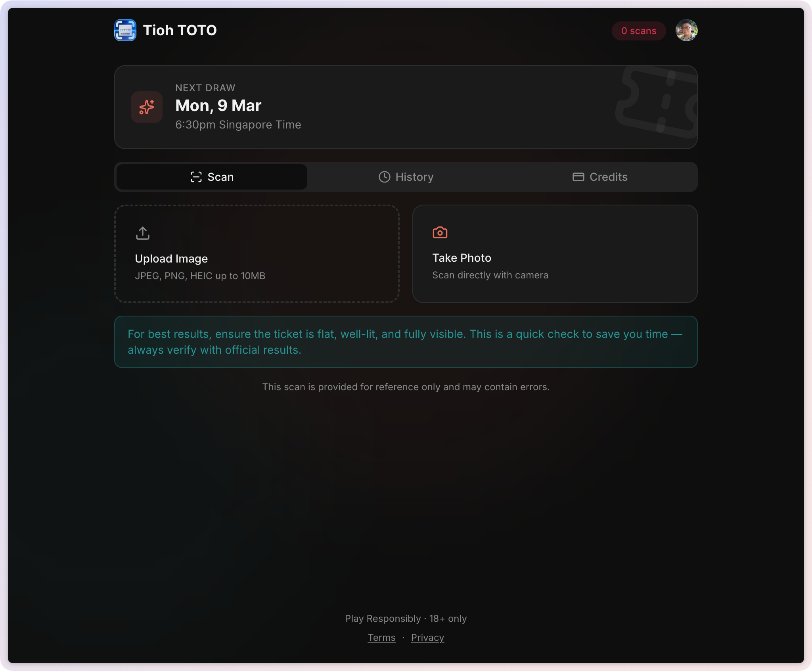Open the Terms link in footer
Image resolution: width=812 pixels, height=671 pixels.
[x=381, y=638]
